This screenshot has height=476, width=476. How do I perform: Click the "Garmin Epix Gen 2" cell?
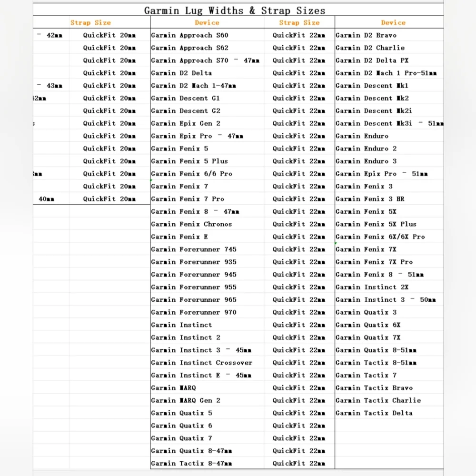[208, 124]
